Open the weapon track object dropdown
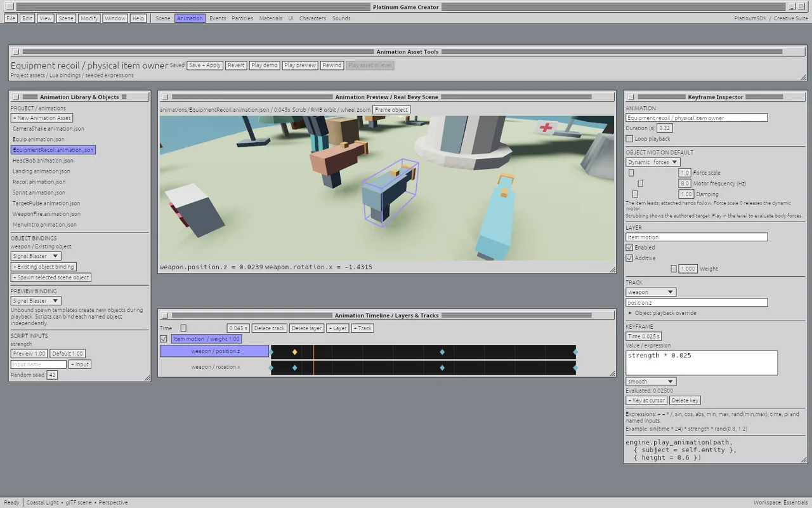Image resolution: width=812 pixels, height=508 pixels. 651,292
